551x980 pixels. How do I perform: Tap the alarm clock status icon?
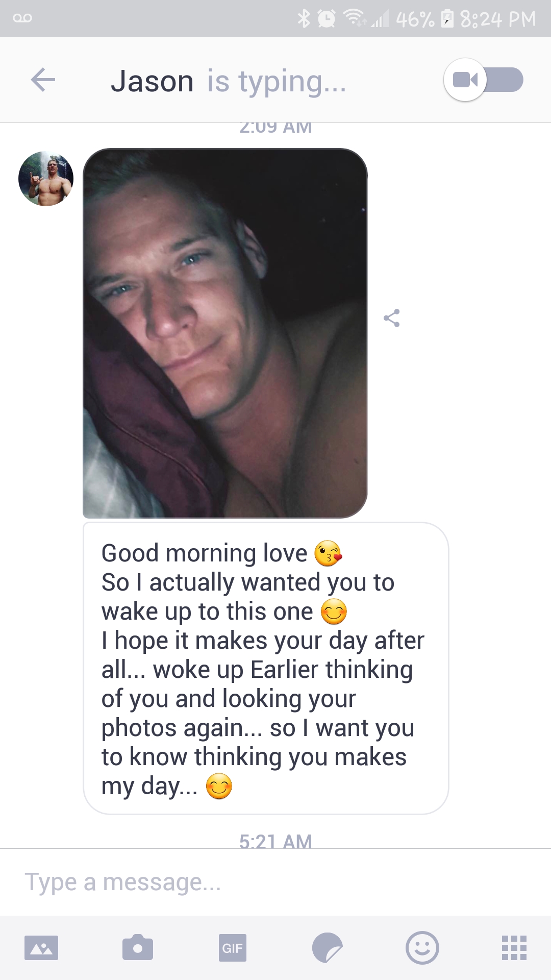(327, 19)
